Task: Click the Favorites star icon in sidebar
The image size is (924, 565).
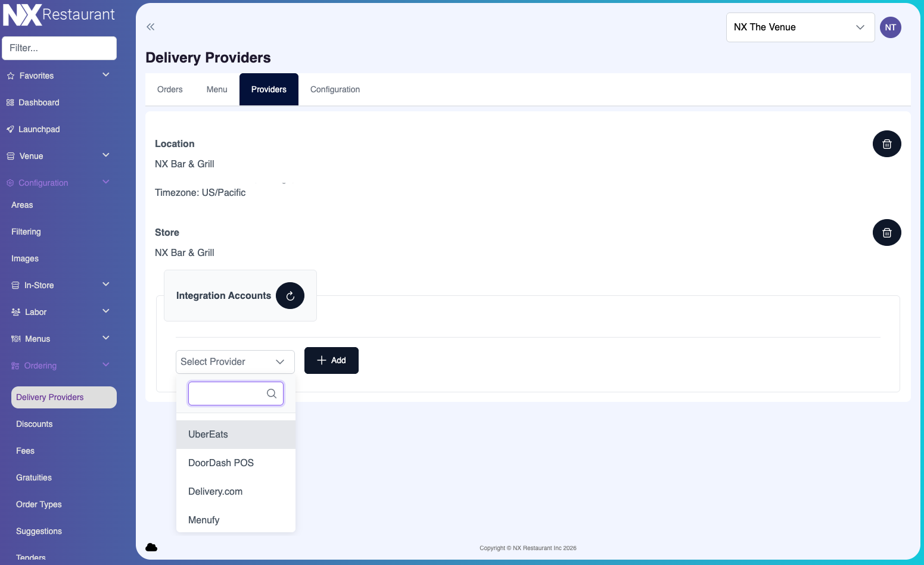Action: [10, 76]
